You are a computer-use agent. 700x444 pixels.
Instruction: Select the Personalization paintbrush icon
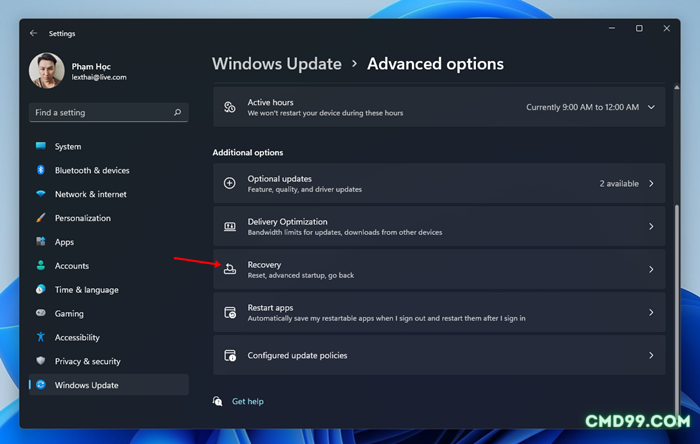coord(41,218)
